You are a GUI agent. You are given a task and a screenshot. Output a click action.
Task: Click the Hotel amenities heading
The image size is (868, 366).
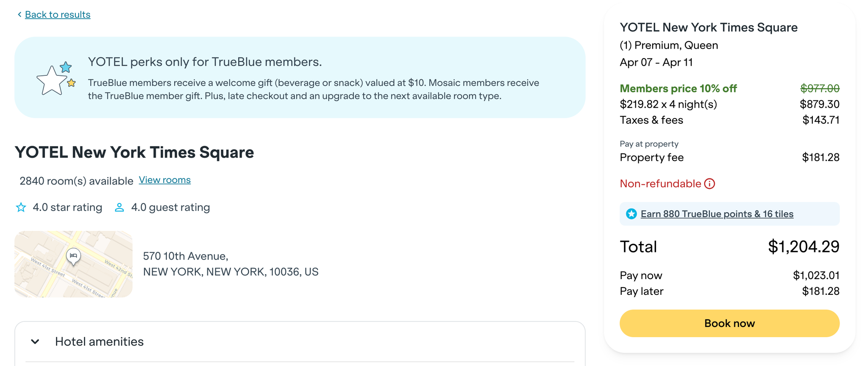tap(99, 341)
